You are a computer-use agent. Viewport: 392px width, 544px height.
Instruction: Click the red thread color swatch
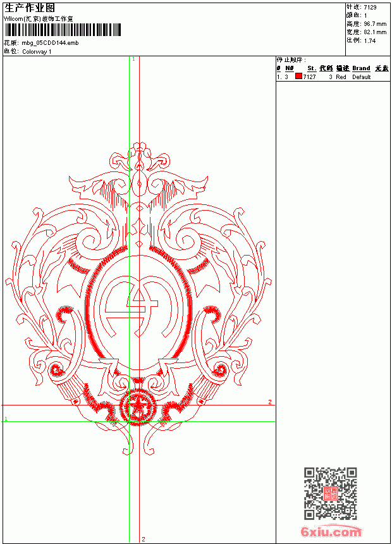click(x=298, y=77)
